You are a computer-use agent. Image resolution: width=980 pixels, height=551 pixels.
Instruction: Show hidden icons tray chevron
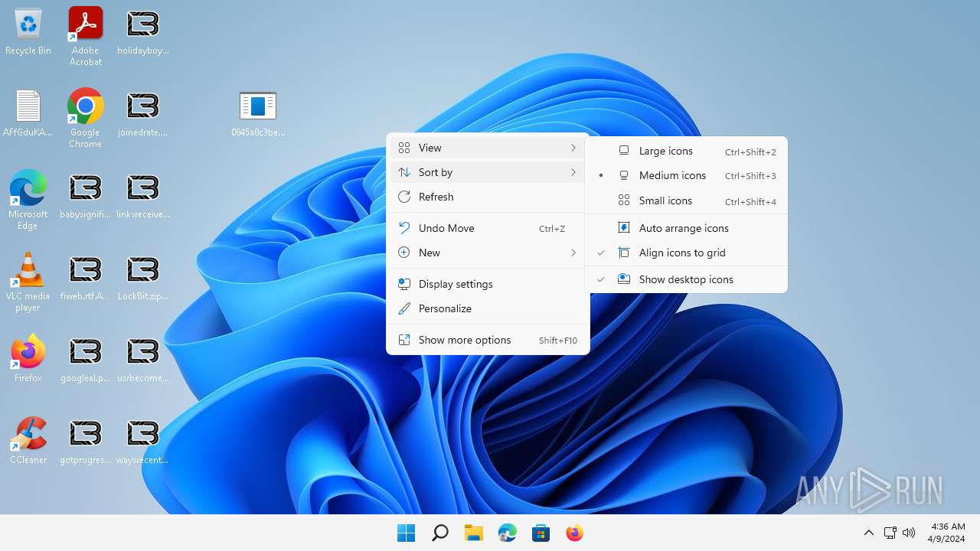pos(868,533)
